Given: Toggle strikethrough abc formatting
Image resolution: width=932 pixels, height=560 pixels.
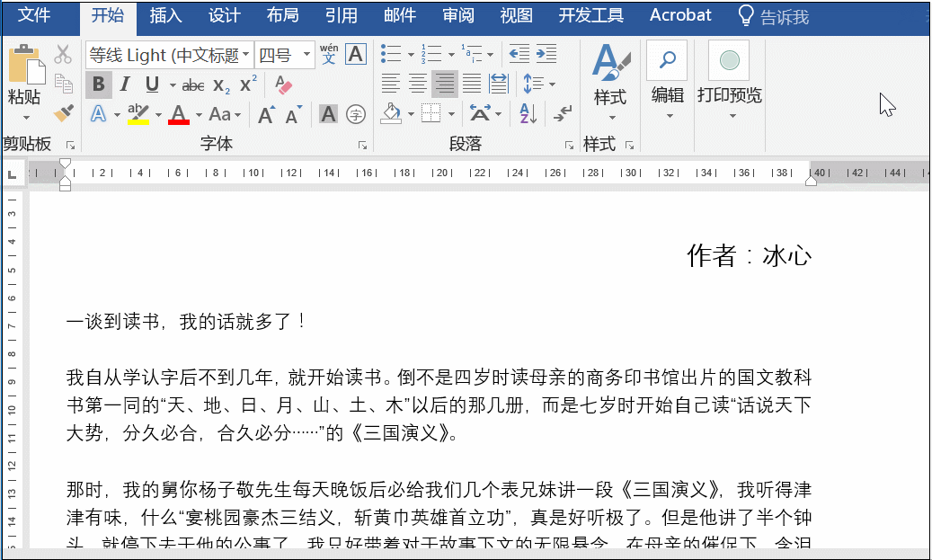Looking at the screenshot, I should [x=192, y=85].
